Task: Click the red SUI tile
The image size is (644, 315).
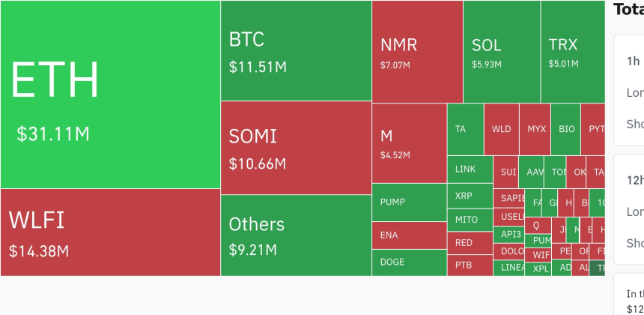Action: [x=507, y=172]
